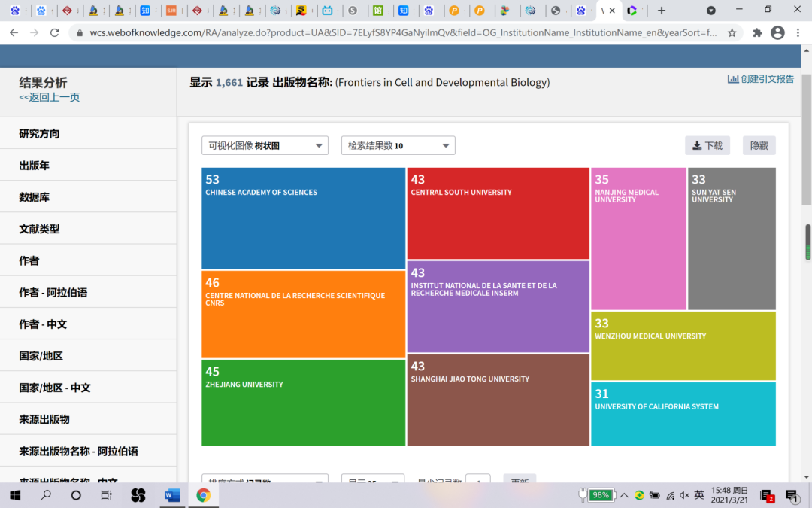Image resolution: width=812 pixels, height=508 pixels.
Task: Click the 英 input language indicator
Action: click(698, 495)
